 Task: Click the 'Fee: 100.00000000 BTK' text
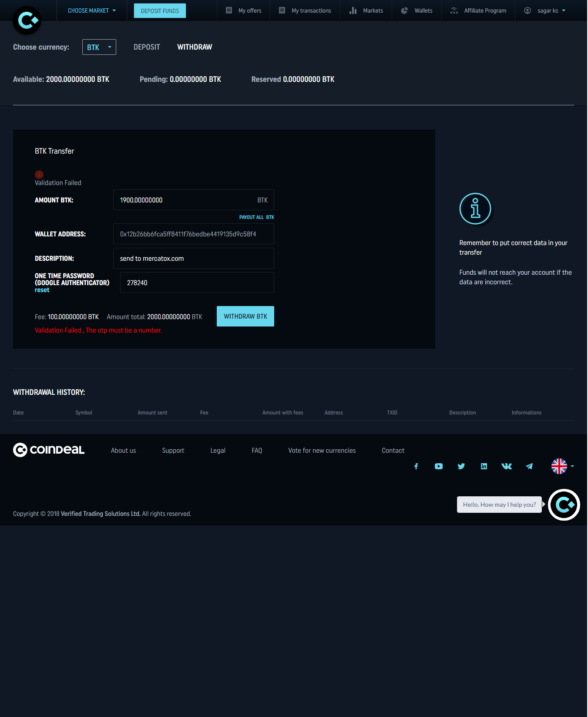click(x=67, y=317)
